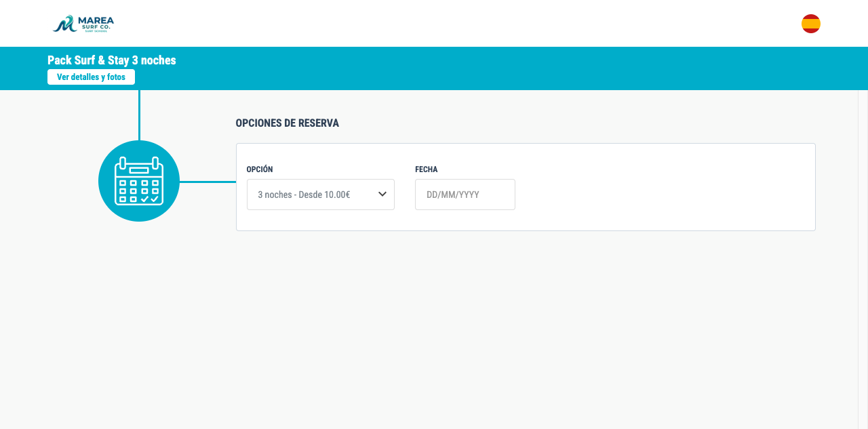Click the vertical teal connector line above calendar

139,115
